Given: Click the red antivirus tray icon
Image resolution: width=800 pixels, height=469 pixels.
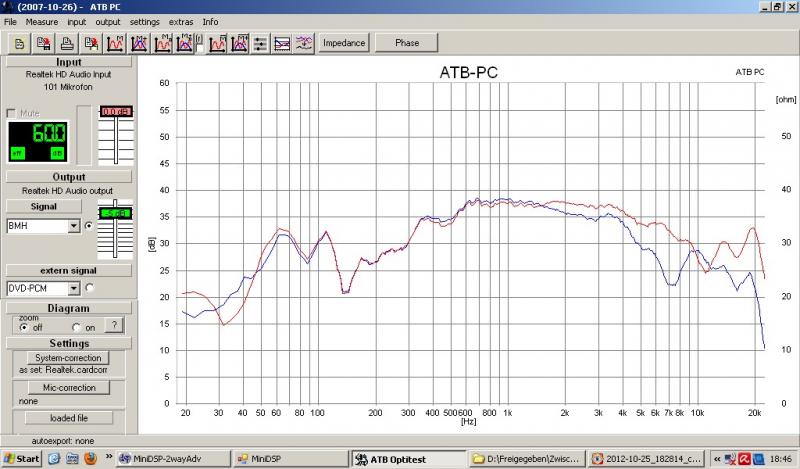Looking at the screenshot, I should pyautogui.click(x=744, y=459).
